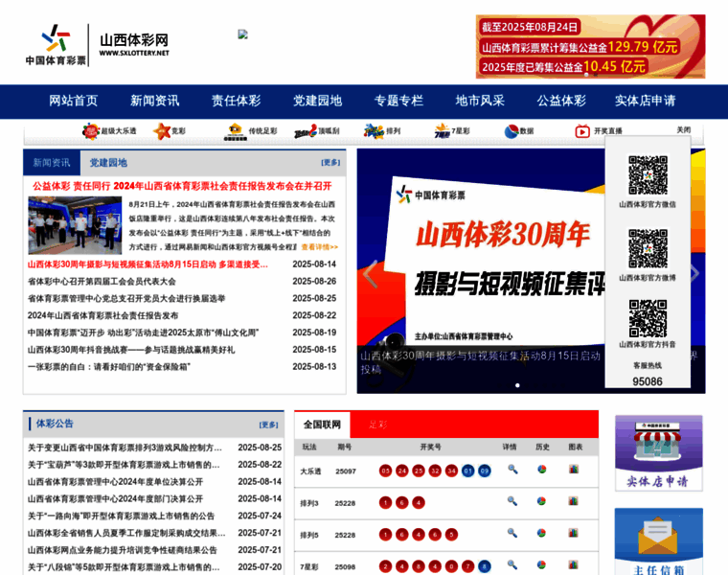Open the 实体店申请 shop banner

click(x=658, y=453)
